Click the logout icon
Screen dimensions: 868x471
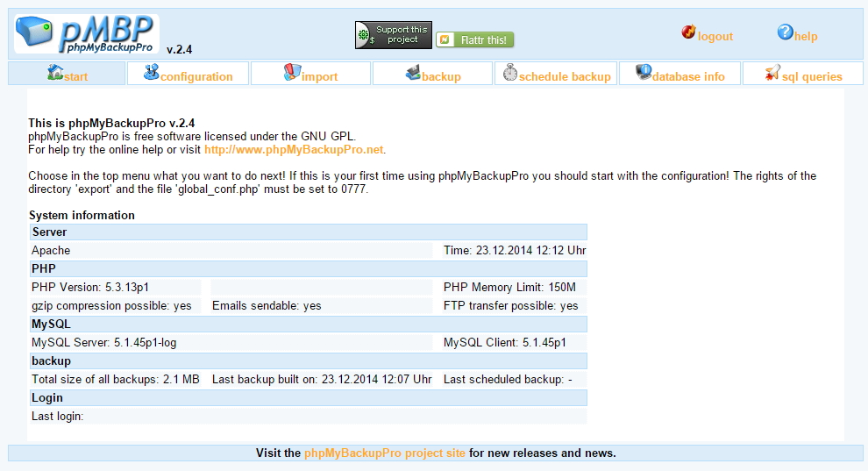coord(688,32)
